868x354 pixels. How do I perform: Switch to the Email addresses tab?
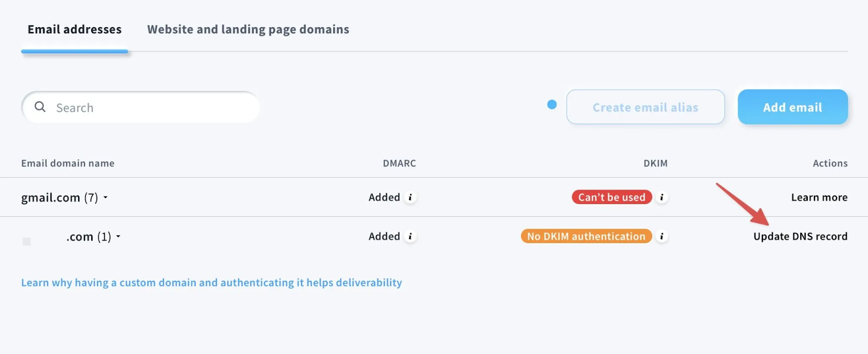point(74,30)
